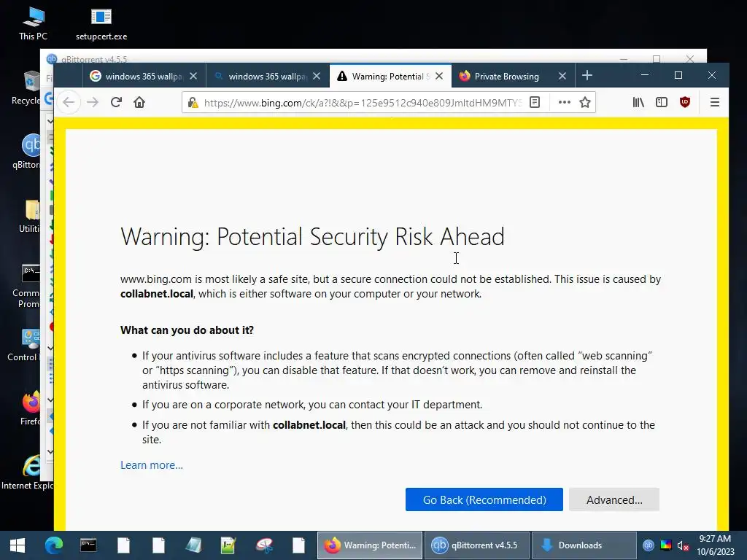
Task: Click qBittorrent system tray icon
Action: [649, 545]
